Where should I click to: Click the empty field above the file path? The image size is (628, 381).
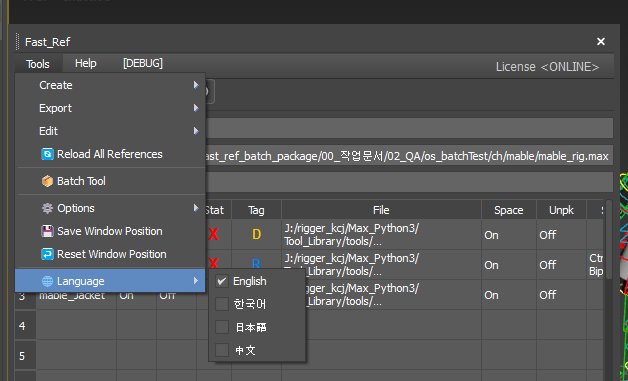pos(409,128)
